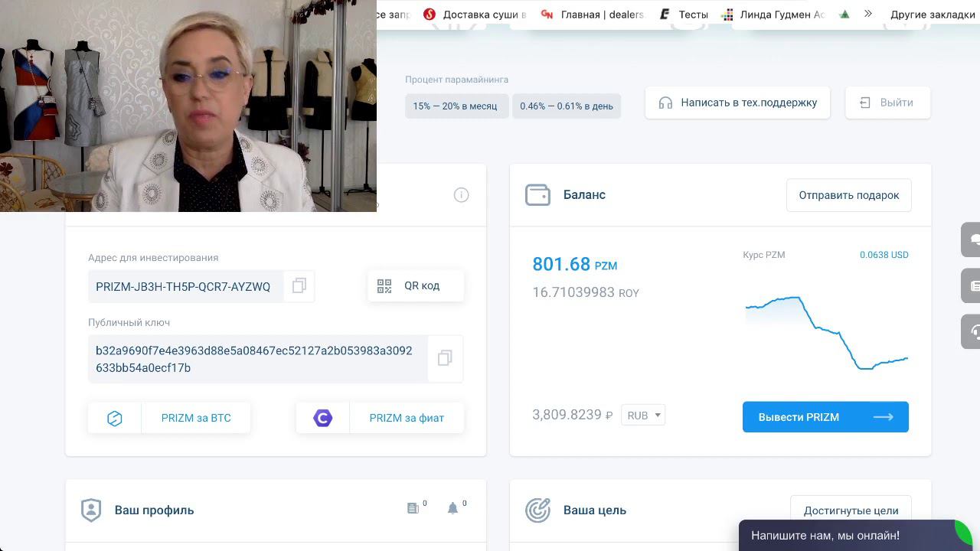Click the webcam video overlay
The height and width of the screenshot is (551, 980).
coord(188,106)
